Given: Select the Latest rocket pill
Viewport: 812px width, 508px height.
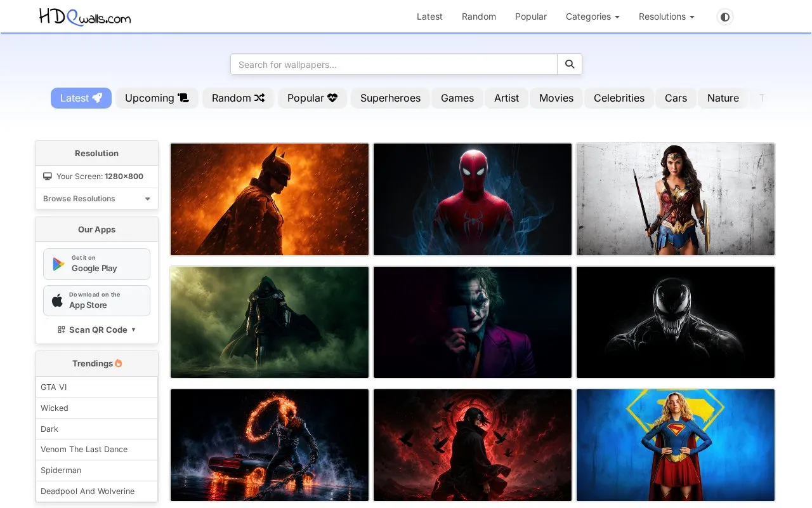Looking at the screenshot, I should tap(81, 98).
